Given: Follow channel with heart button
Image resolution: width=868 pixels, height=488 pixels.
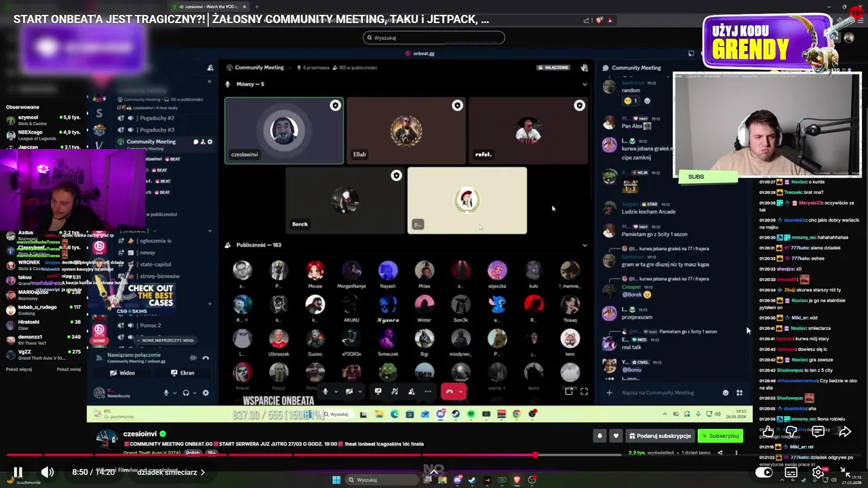Looking at the screenshot, I should (616, 436).
